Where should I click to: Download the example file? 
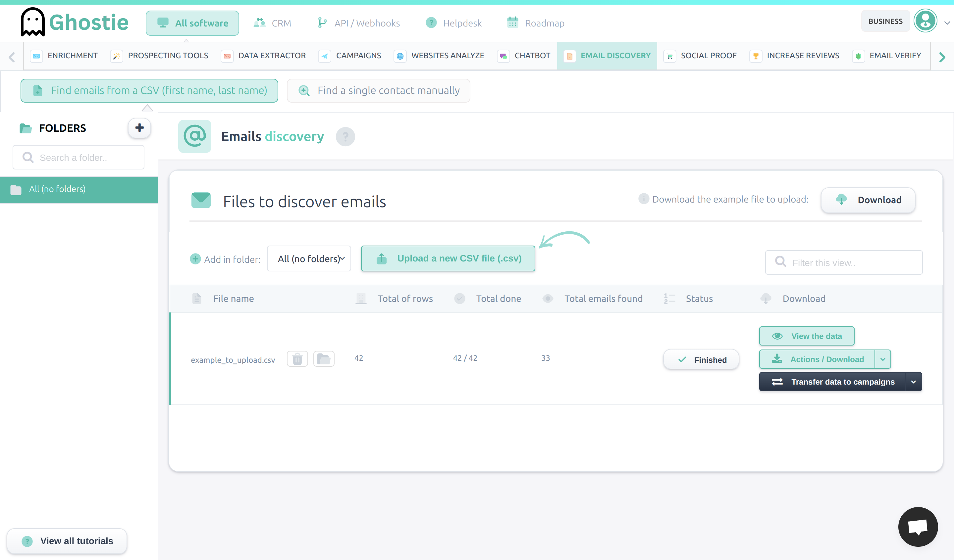pos(868,200)
